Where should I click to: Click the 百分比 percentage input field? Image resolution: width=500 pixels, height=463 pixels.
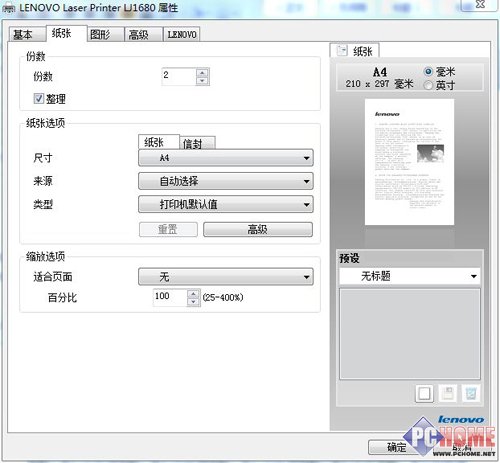(170, 297)
